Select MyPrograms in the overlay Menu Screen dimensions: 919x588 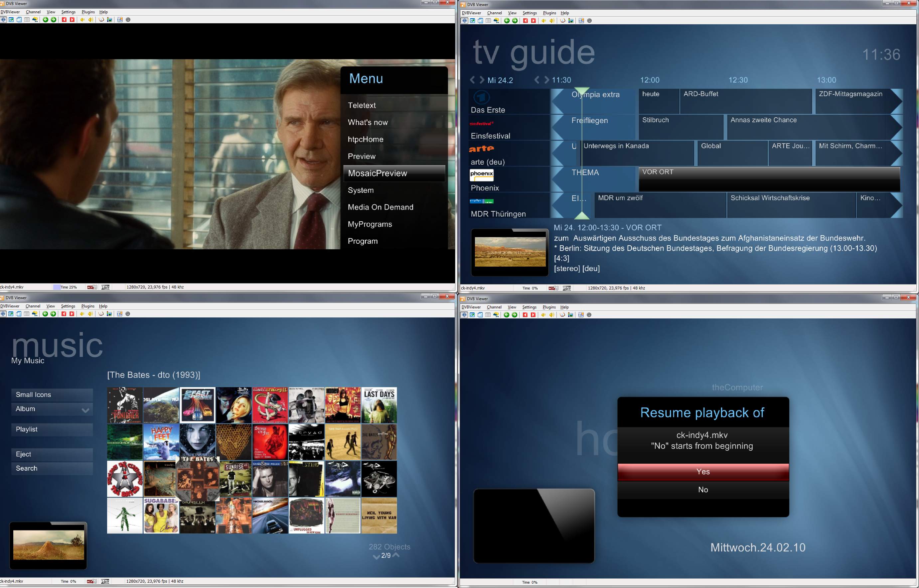[x=394, y=224]
